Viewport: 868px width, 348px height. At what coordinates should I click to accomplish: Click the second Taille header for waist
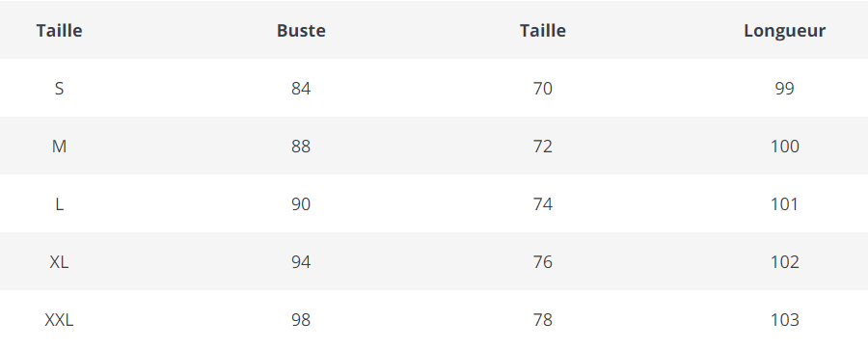pos(542,31)
